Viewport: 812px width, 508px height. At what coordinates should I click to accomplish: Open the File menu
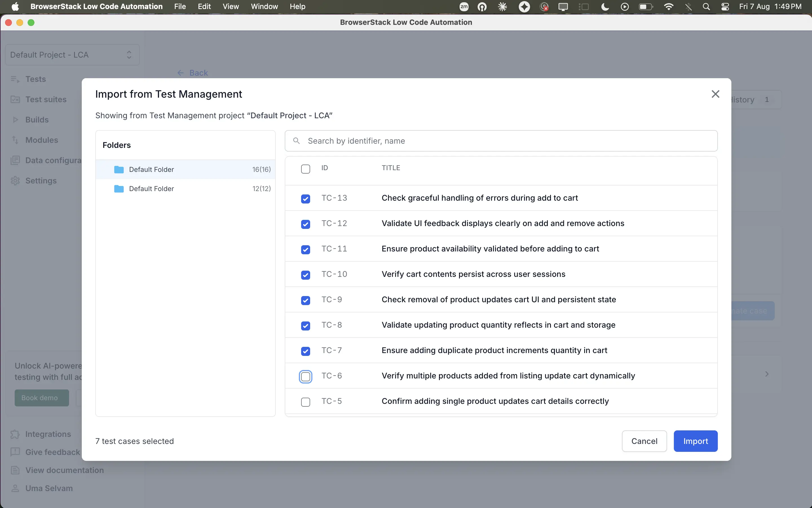(x=180, y=6)
